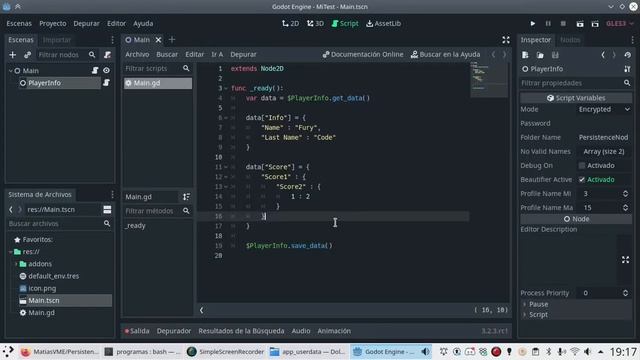The image size is (640, 360).
Task: Save resource icon in Inspector
Action: pyautogui.click(x=555, y=55)
